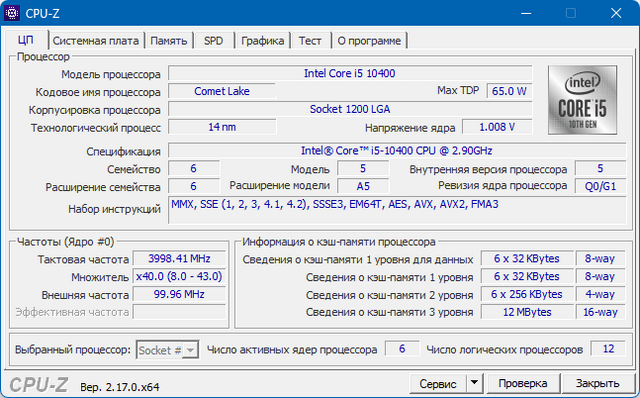Go to the Графика tab

click(x=262, y=41)
